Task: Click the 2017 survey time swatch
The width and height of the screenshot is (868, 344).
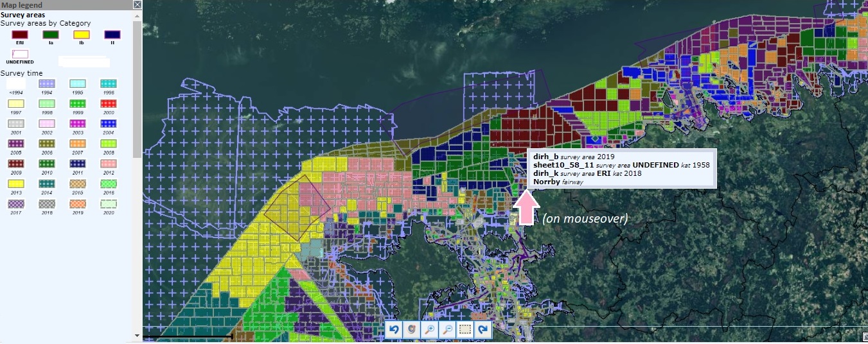Action: tap(15, 203)
